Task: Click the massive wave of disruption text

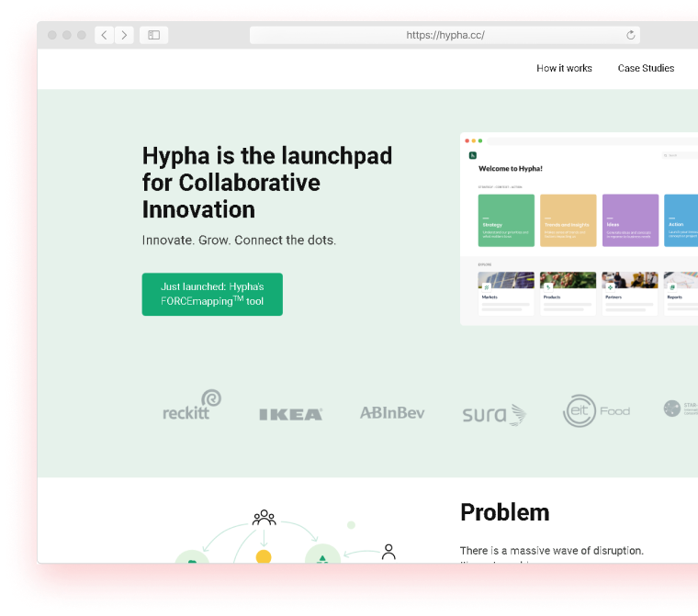Action: [x=552, y=551]
